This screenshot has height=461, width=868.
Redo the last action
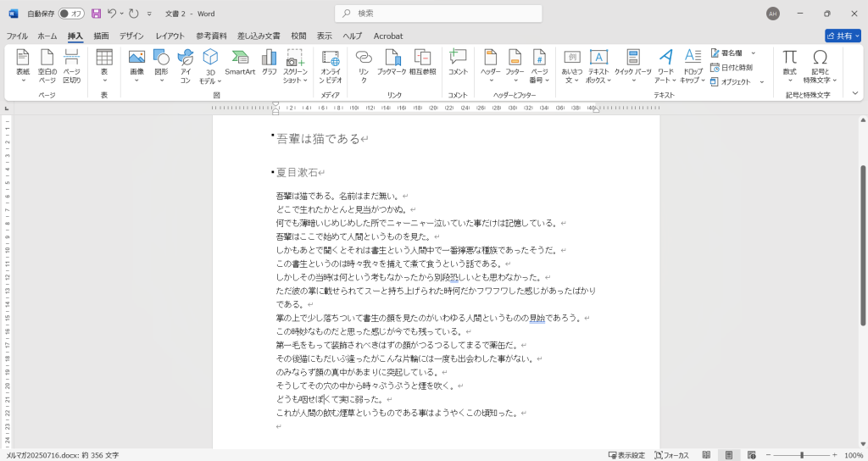coord(133,14)
